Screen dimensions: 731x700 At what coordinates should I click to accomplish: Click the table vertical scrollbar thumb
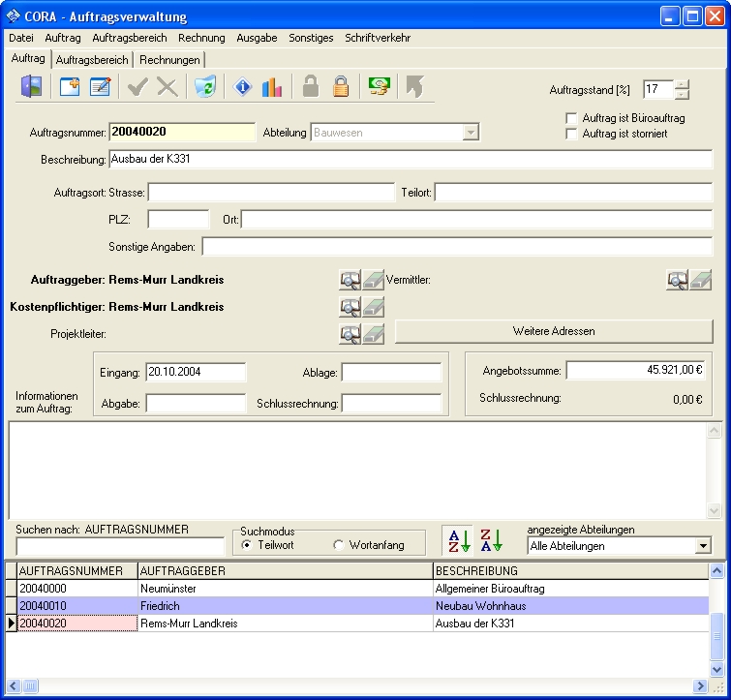coord(716,636)
